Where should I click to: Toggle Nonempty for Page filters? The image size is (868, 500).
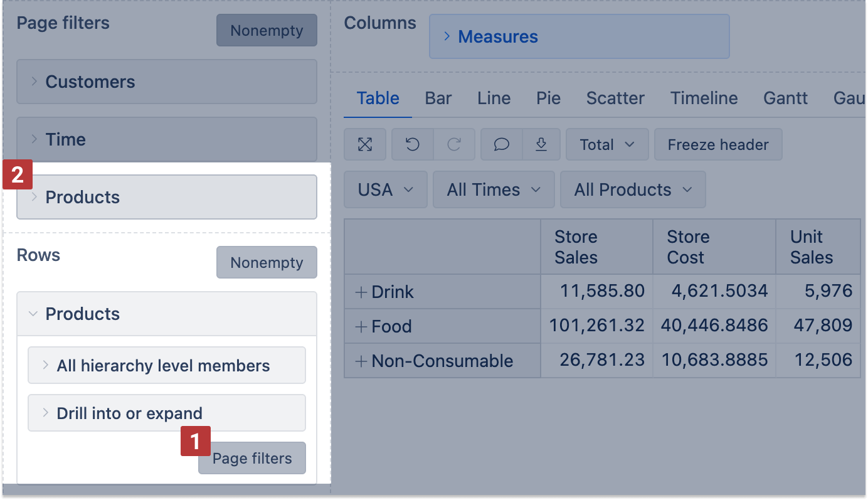click(267, 31)
